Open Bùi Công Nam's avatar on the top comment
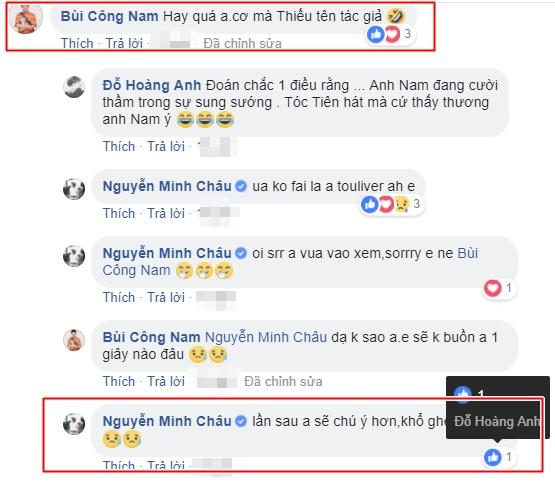Screen dimensions: 555x485 coord(26,19)
